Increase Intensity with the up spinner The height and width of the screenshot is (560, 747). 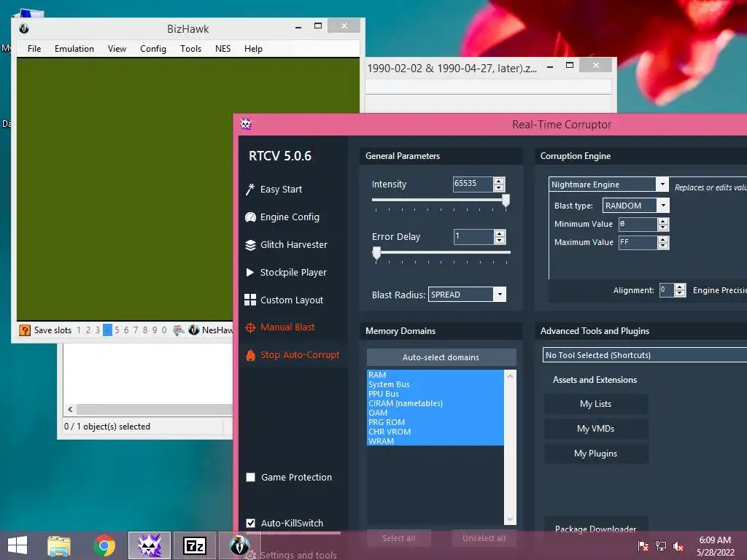(x=499, y=181)
